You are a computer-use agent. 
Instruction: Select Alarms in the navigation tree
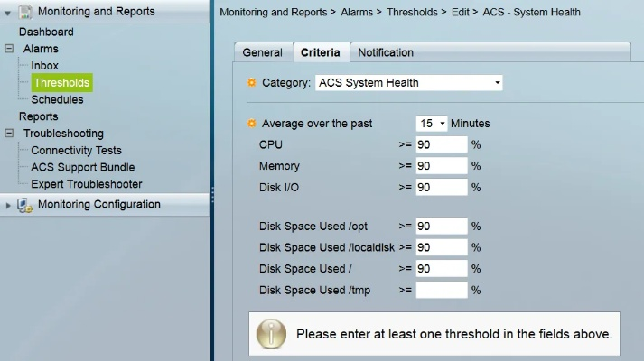pos(41,49)
